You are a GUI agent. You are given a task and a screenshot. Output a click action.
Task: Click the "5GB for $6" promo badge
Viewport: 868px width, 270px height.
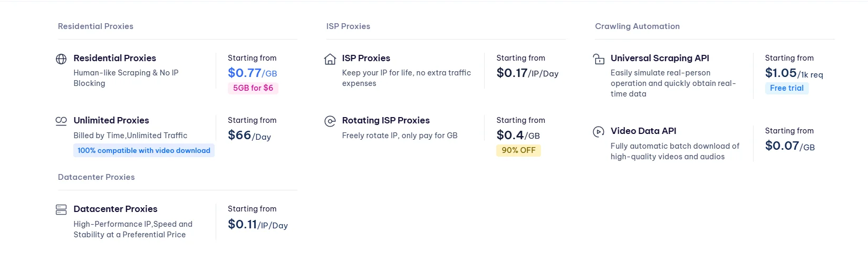(253, 88)
